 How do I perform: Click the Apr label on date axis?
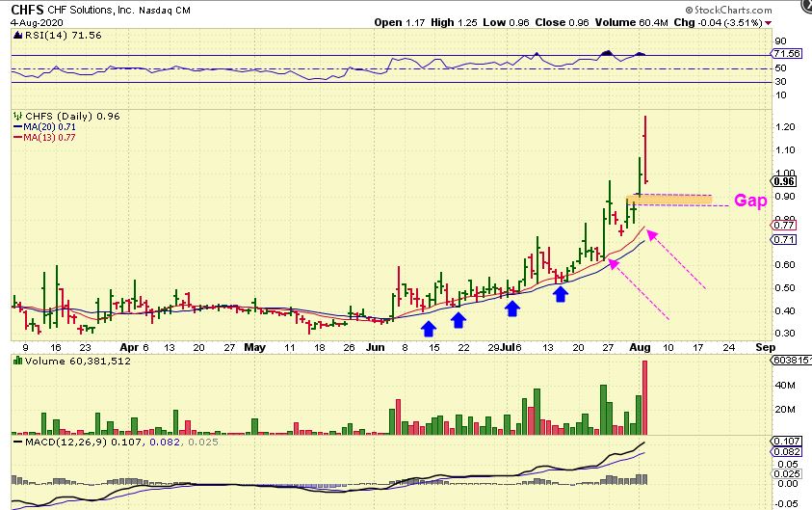point(129,347)
